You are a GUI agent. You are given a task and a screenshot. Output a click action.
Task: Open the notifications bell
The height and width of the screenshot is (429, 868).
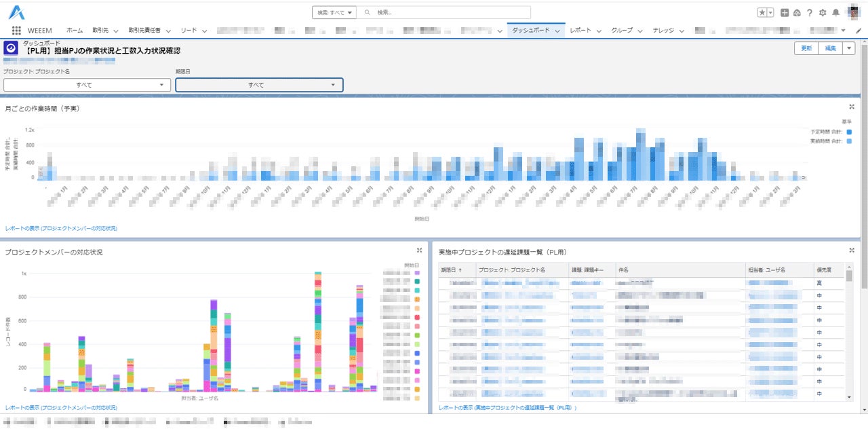(x=835, y=12)
